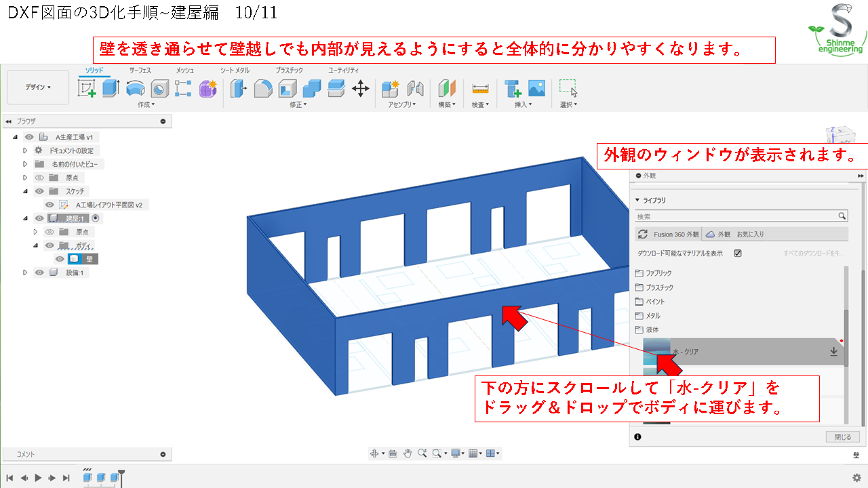The image size is (868, 488).
Task: Select the Fillet tool
Action: point(263,89)
